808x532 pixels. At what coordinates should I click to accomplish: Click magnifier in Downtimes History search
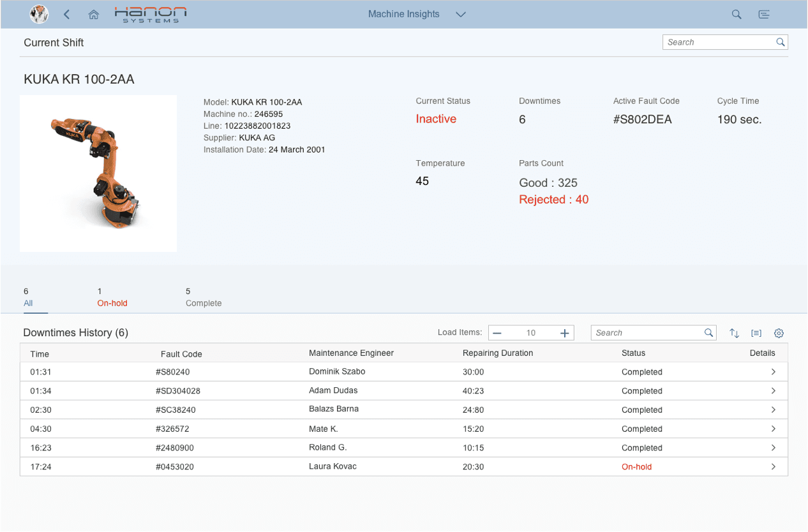pyautogui.click(x=708, y=333)
